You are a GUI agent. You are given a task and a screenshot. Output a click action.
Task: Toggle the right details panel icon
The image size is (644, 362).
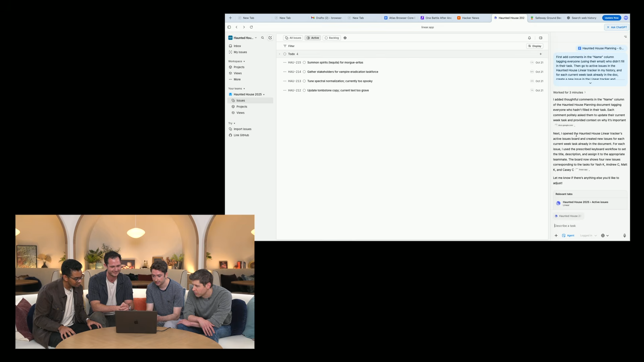(541, 38)
